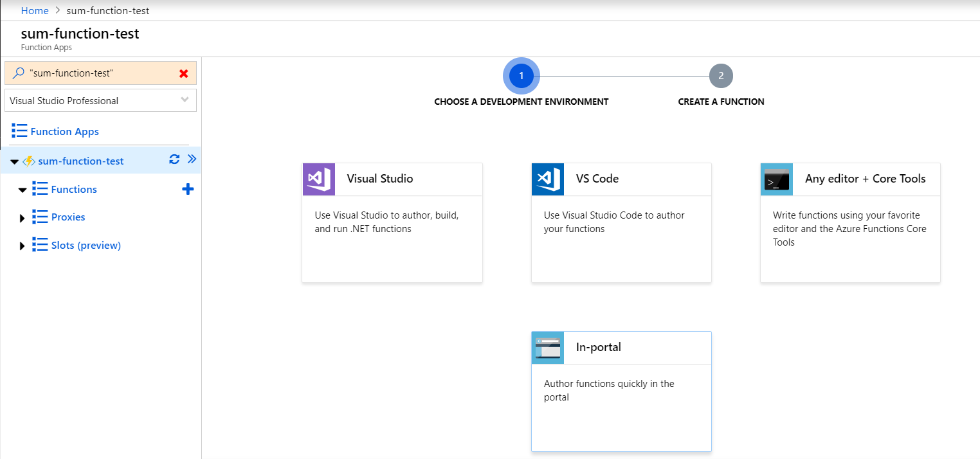
Task: Refresh the sum-function-test app
Action: point(174,159)
